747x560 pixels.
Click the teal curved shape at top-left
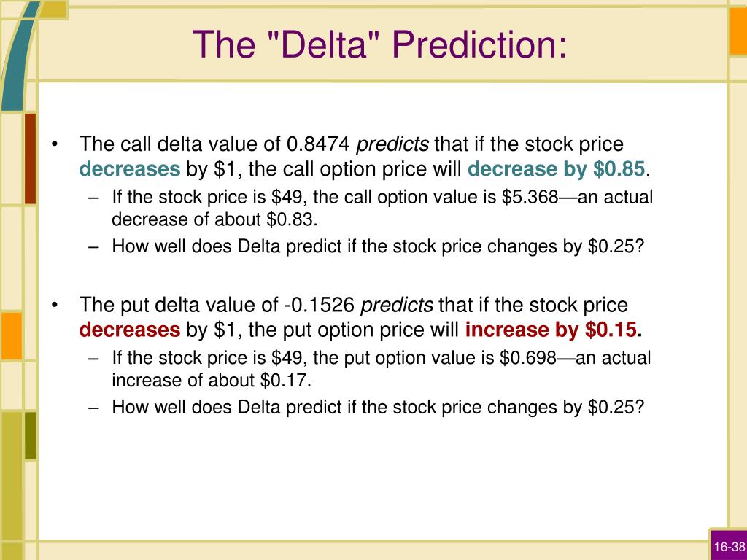click(17, 57)
